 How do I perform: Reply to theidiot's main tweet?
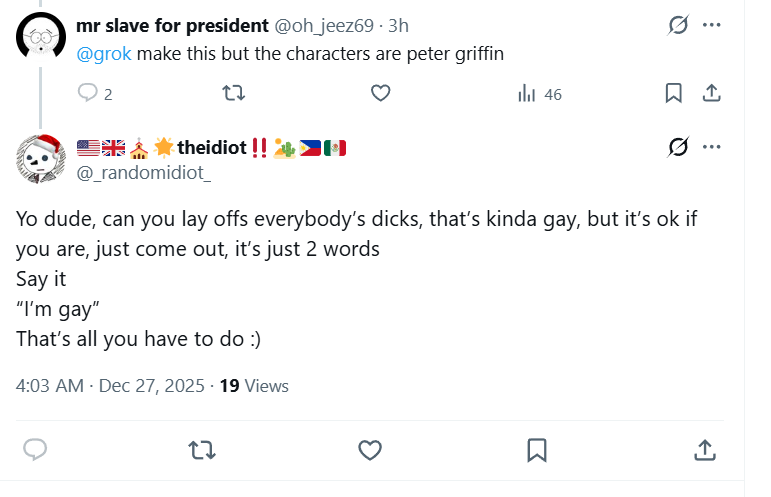(36, 450)
